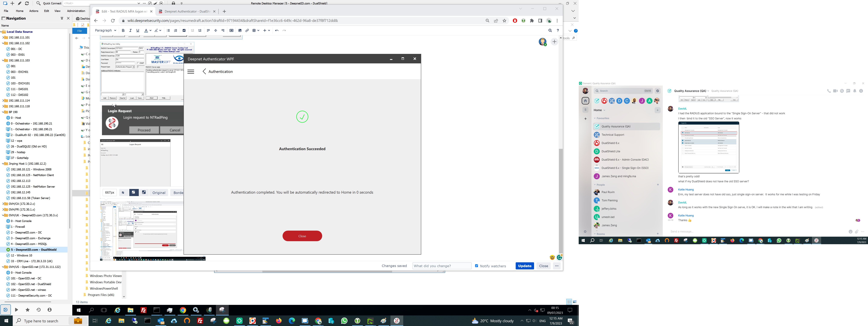Click the bullet list icon
Screen dimensions: 868x326
point(168,30)
